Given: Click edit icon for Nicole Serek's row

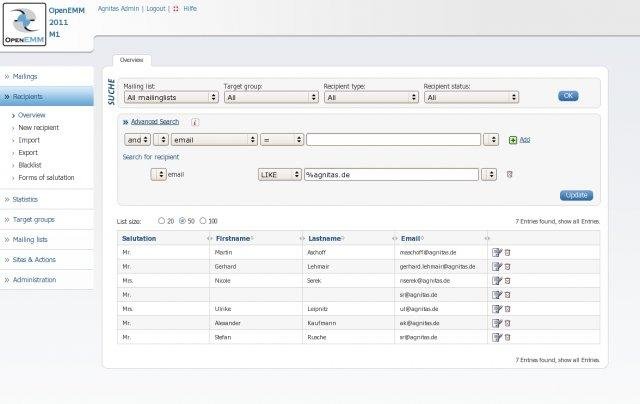Looking at the screenshot, I should (x=496, y=281).
